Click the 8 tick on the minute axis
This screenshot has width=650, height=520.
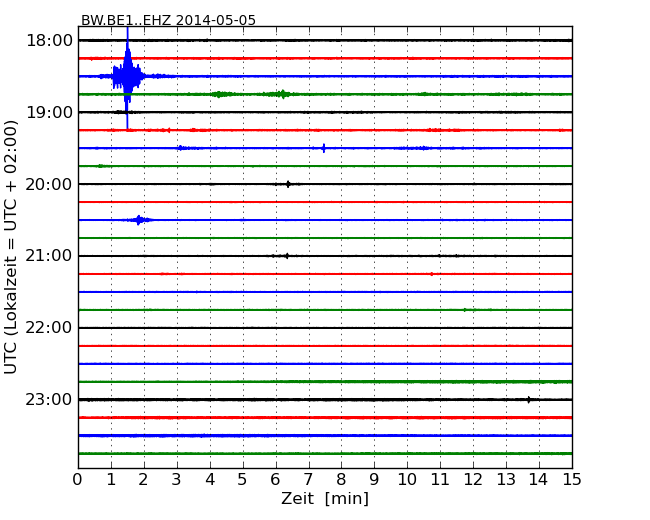click(x=342, y=480)
